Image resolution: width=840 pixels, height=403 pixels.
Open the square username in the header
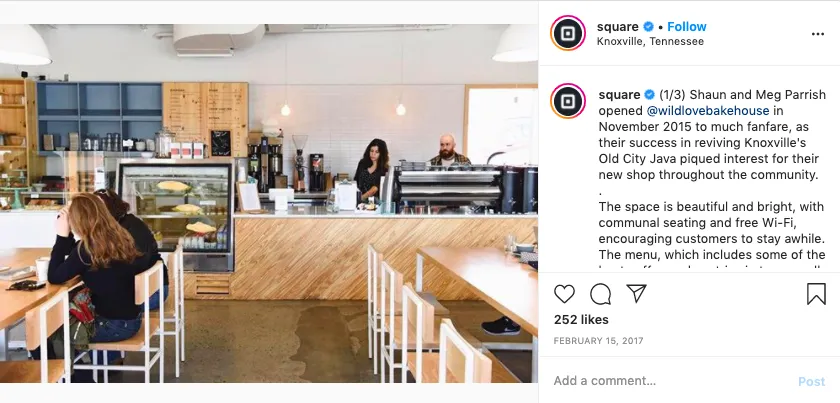coord(618,26)
